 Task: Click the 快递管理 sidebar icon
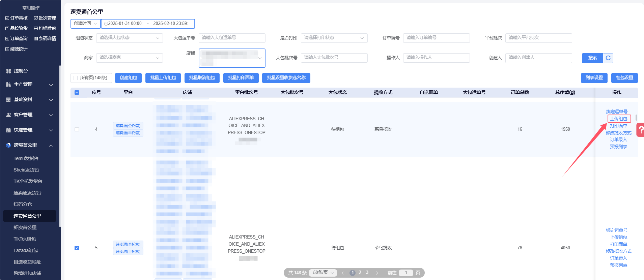tap(8, 130)
